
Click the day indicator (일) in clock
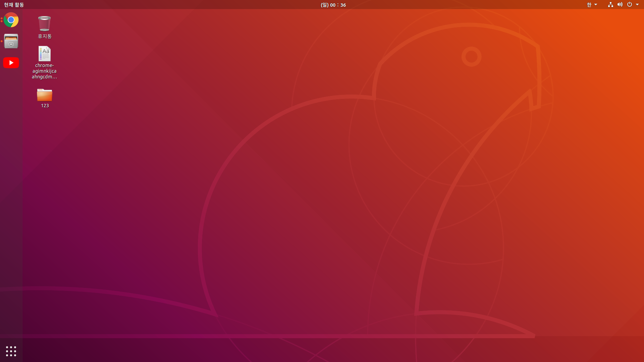[x=324, y=5]
